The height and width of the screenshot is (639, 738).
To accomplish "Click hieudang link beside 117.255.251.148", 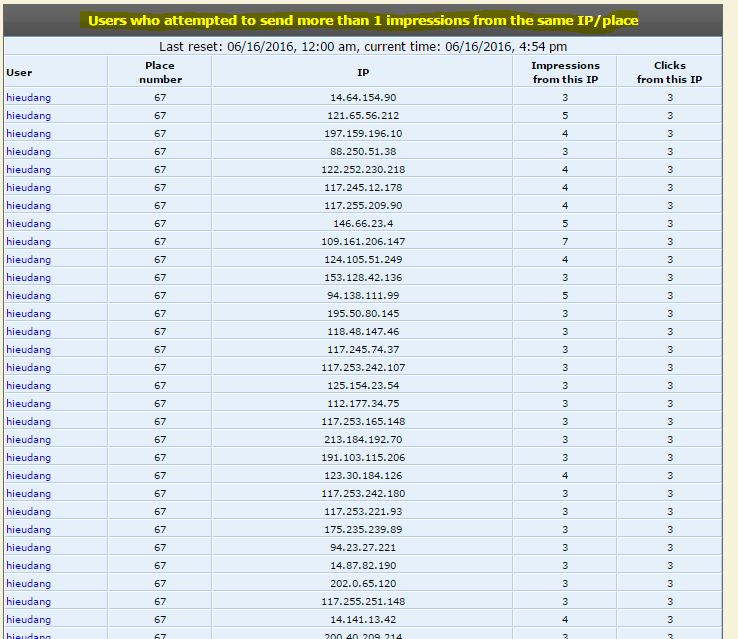I will (28, 601).
